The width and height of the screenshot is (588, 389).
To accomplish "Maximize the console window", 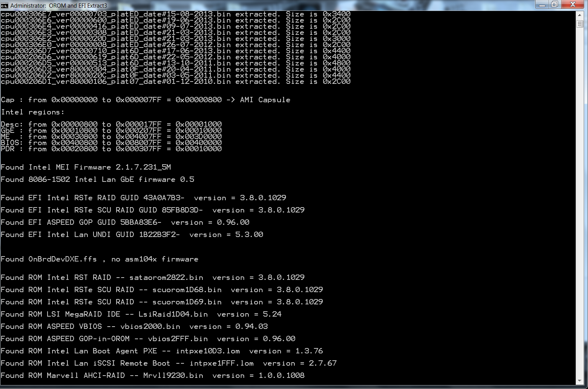I will (555, 5).
